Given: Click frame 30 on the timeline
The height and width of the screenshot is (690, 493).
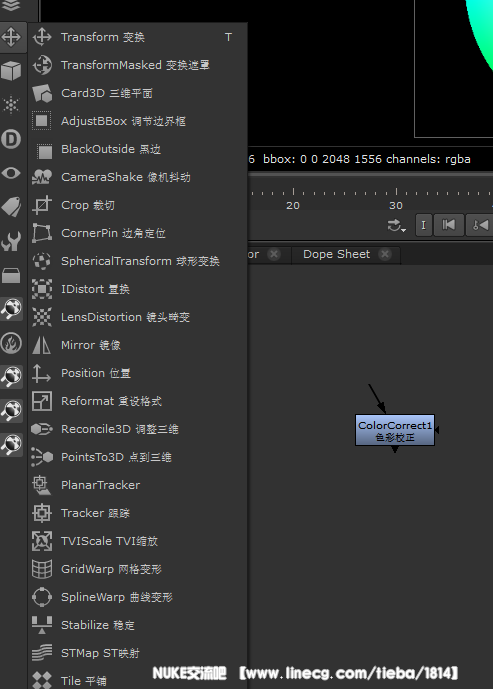Looking at the screenshot, I should click(x=396, y=206).
